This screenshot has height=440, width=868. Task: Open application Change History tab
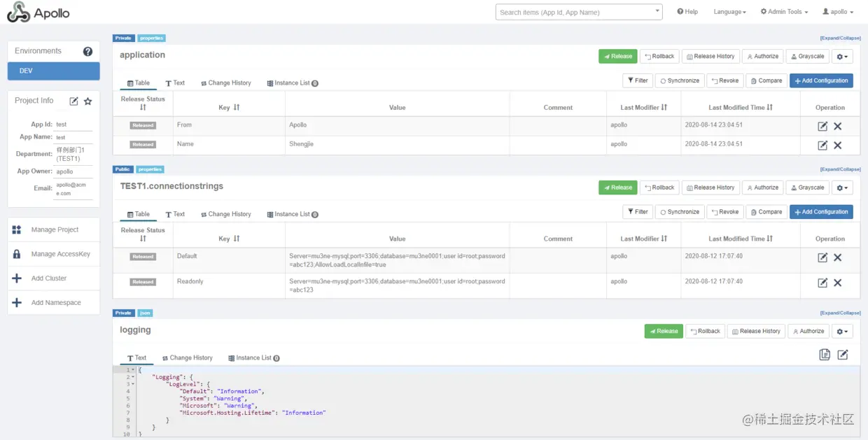225,83
